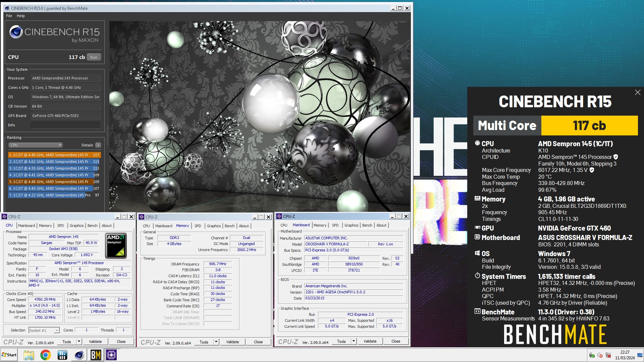Expand Tools dropdown arrow in right CPU-Z
The width and height of the screenshot is (644, 362).
point(354,341)
